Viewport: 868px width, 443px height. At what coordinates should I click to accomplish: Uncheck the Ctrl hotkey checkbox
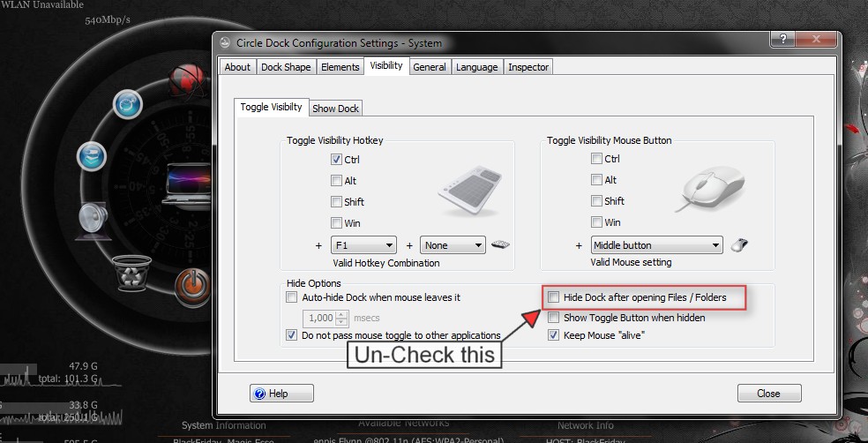click(336, 160)
